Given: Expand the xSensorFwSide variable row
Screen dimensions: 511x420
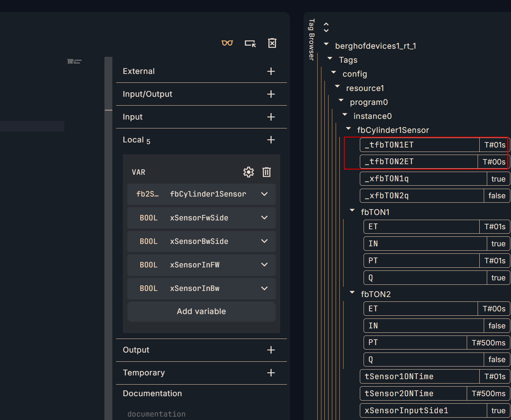Looking at the screenshot, I should 264,218.
